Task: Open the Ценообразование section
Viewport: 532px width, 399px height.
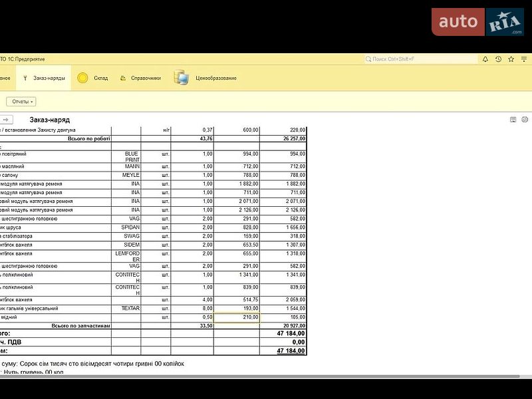Action: click(215, 78)
